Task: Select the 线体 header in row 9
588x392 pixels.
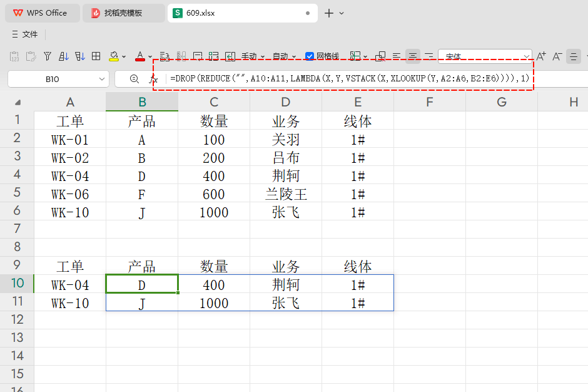Action: click(x=358, y=267)
